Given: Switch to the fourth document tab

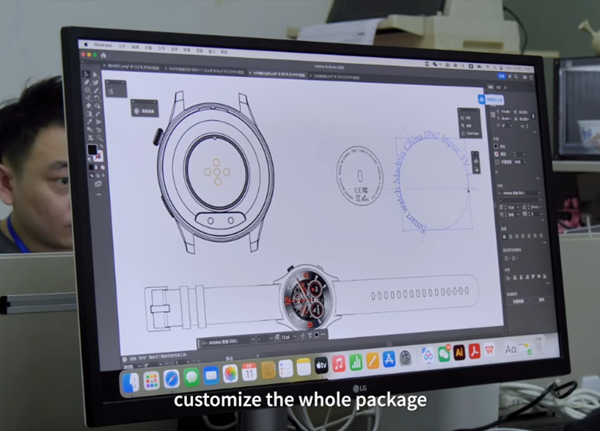Looking at the screenshot, I should [337, 77].
